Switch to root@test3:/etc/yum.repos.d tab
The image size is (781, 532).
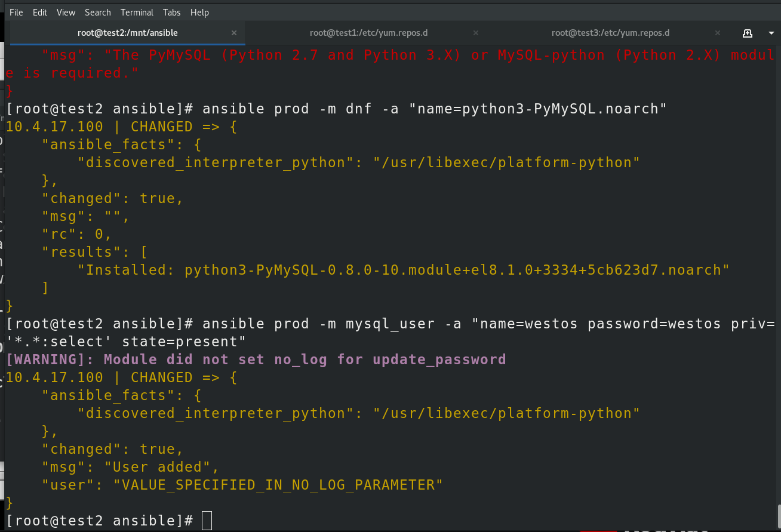coord(610,33)
